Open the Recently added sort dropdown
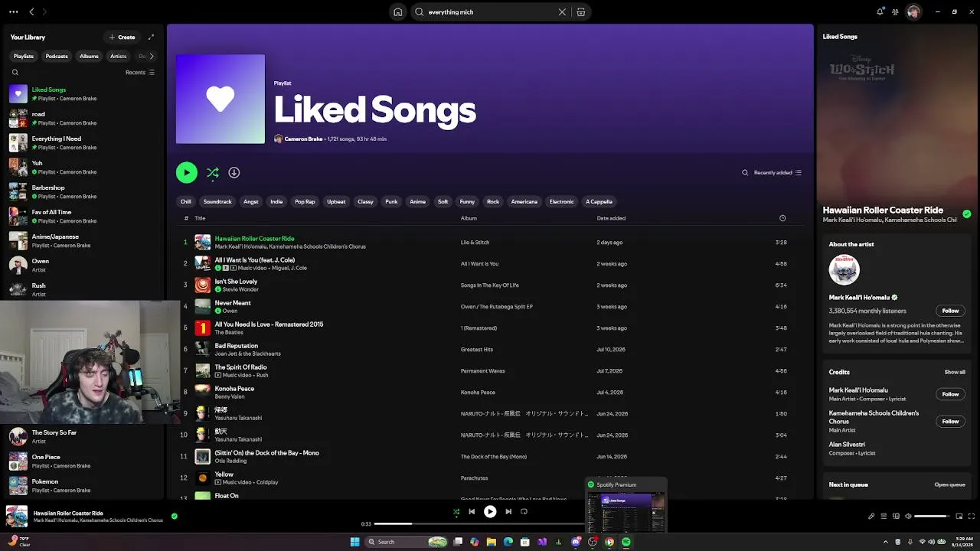The image size is (980, 551). click(x=778, y=173)
